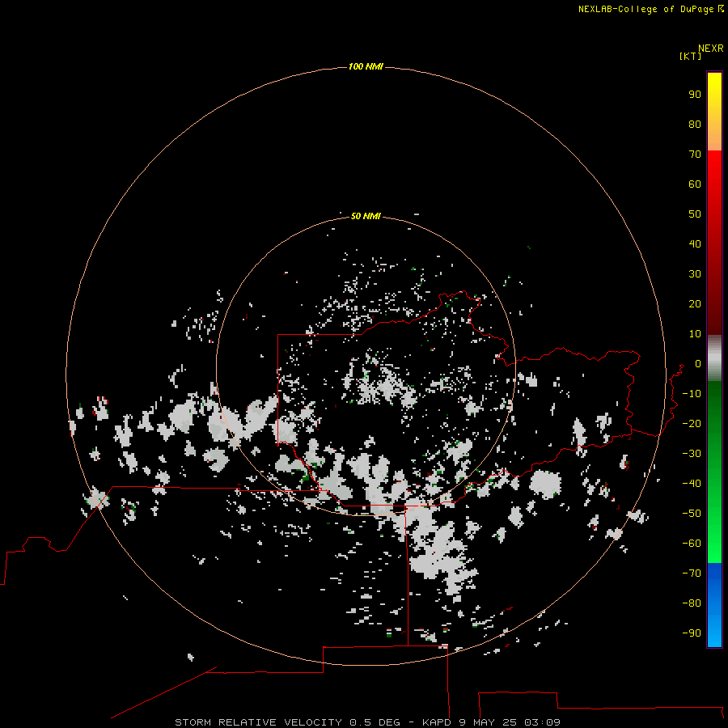Click the 90 value on velocity scale
This screenshot has width=728, height=728.
click(695, 95)
